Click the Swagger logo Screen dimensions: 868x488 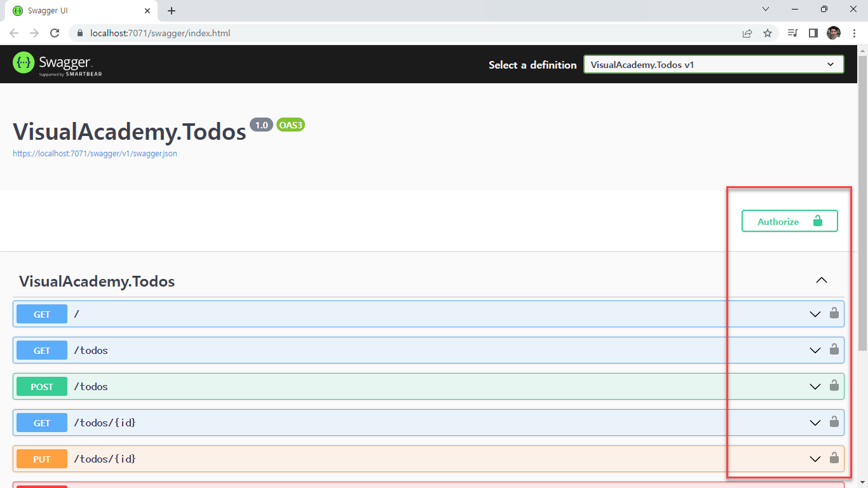[x=57, y=64]
